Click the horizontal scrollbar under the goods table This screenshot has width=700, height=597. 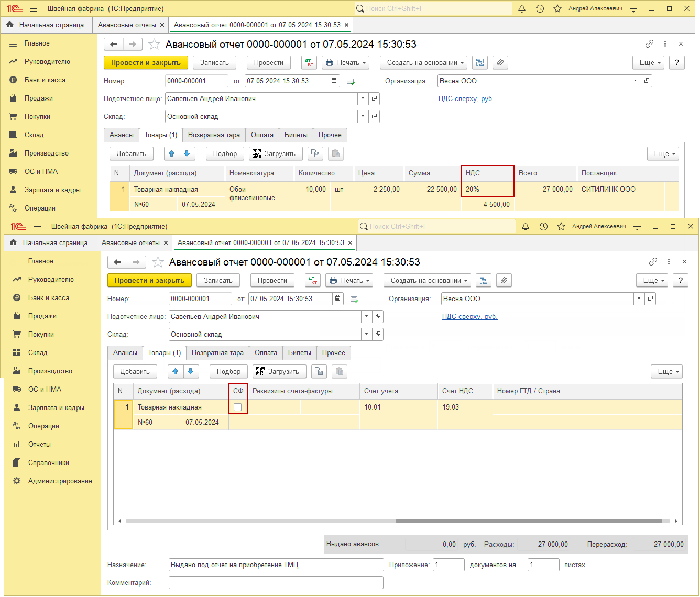528,521
